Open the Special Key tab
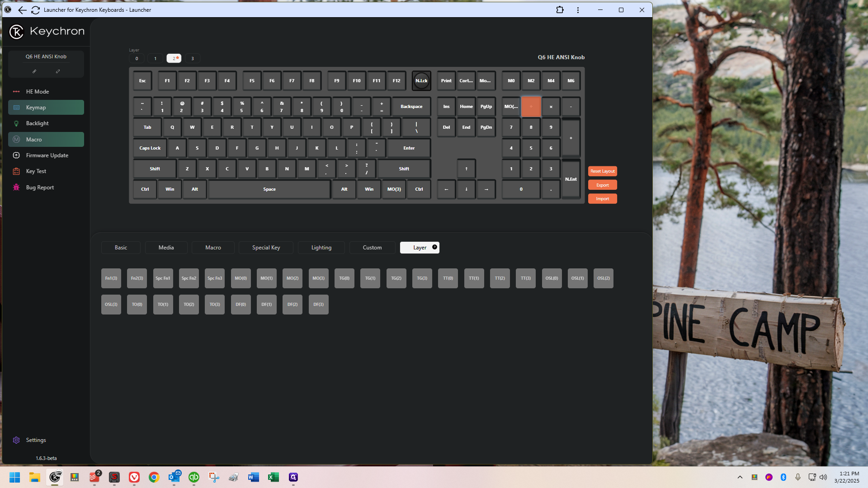 266,248
